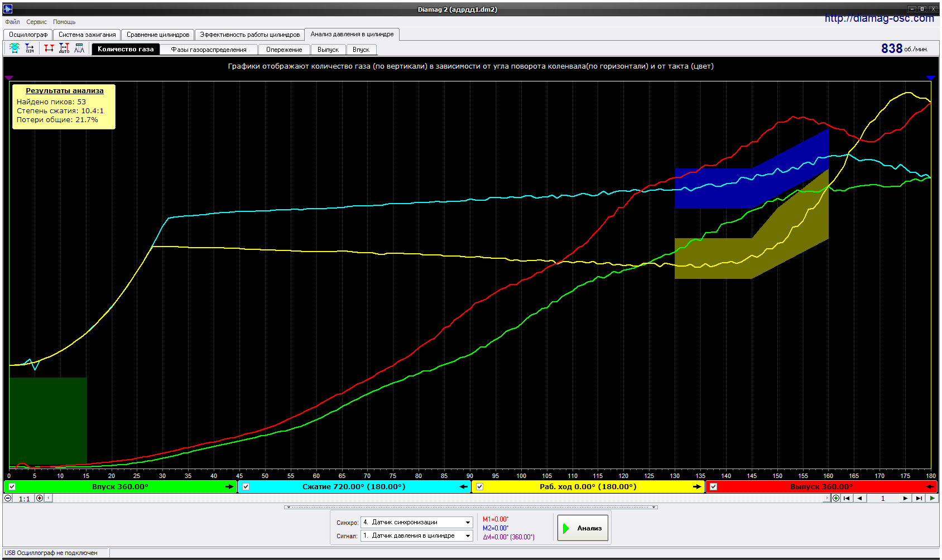Click the Раб. ход 0.00° stroke bar label
The image size is (942, 560).
click(x=588, y=487)
